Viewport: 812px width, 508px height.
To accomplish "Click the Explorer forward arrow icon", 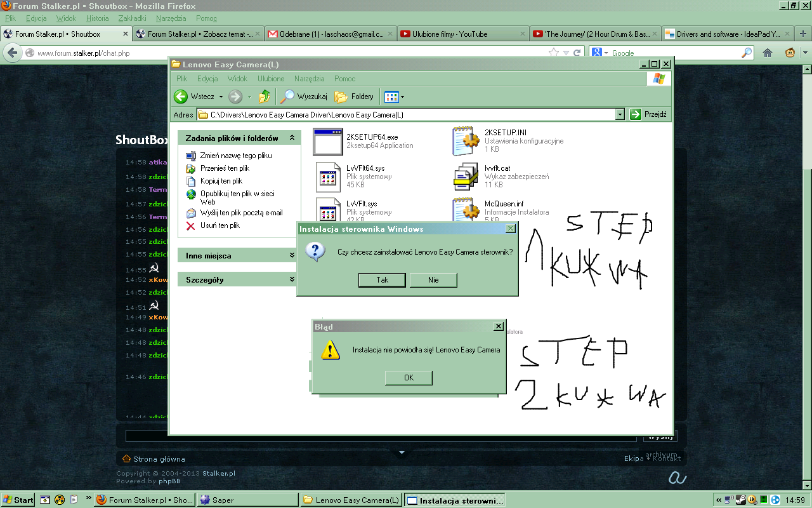I will [235, 97].
